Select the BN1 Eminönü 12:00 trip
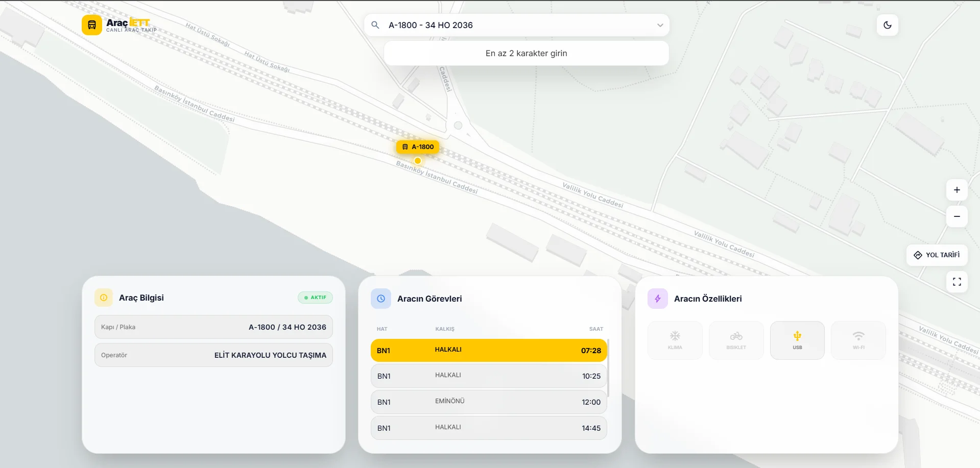 489,402
